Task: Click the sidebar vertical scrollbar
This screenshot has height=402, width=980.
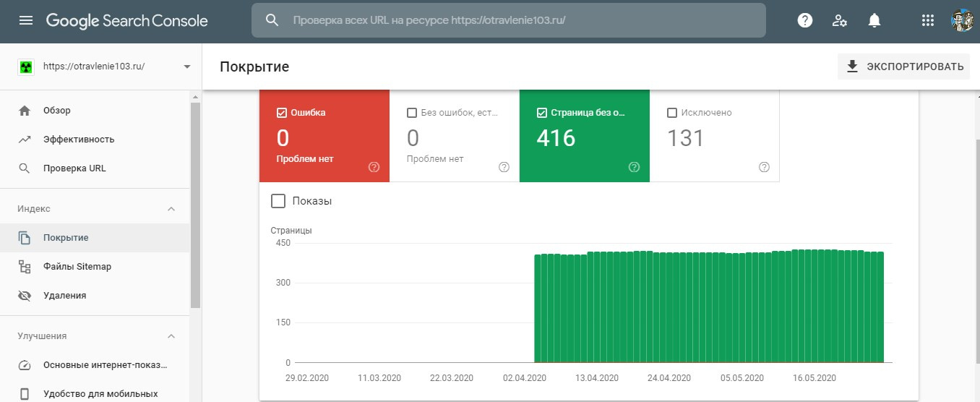Action: pos(195,206)
